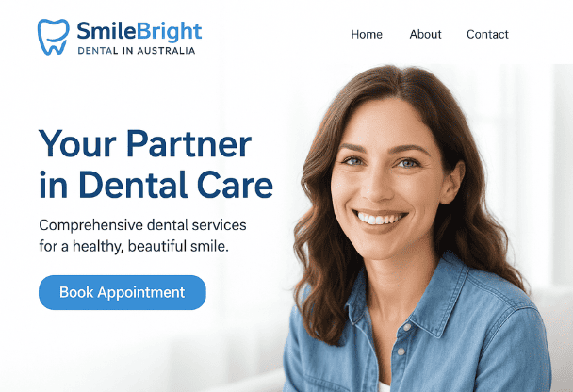Click the tooth logo icon
Viewport: 573px width, 392px height.
54,37
